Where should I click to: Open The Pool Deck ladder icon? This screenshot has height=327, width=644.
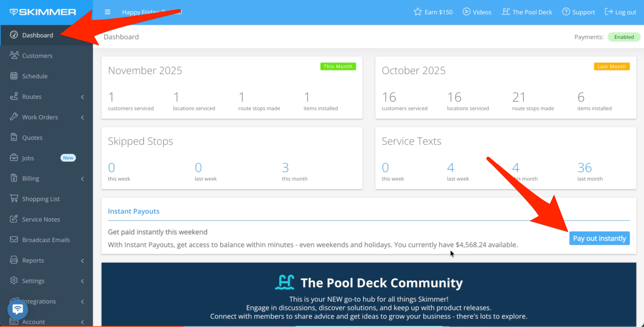pos(506,12)
